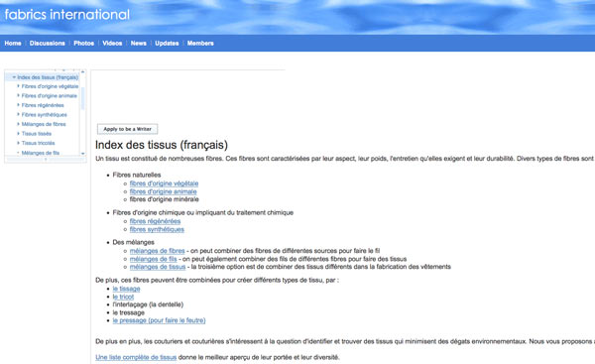This screenshot has width=595, height=364.
Task: Expand Fibres d'origine animale in the tree
Action: coord(18,95)
